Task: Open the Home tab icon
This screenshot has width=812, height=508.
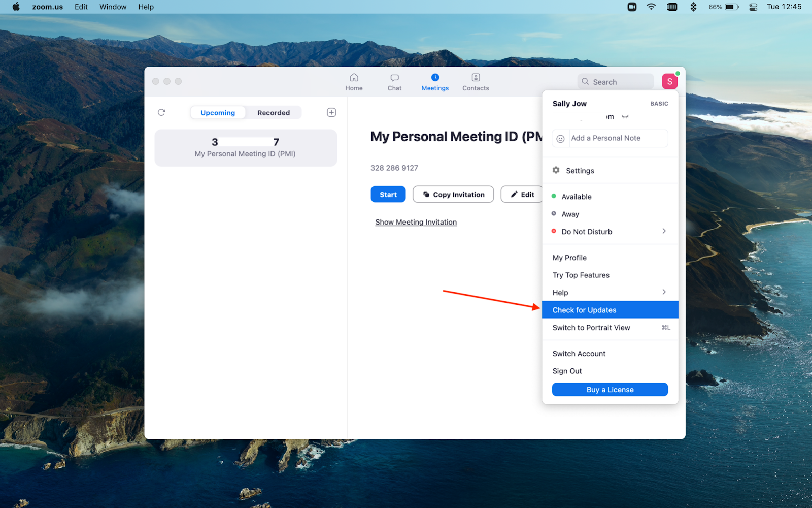Action: 354,78
